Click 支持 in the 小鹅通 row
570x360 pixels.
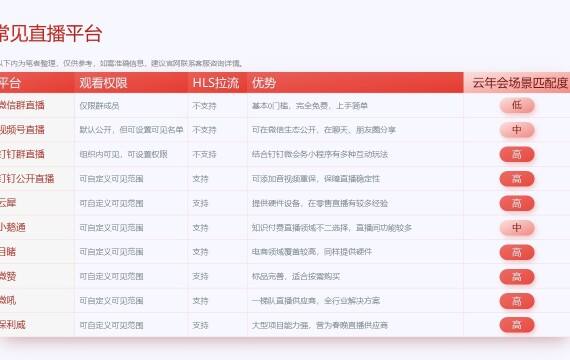[x=200, y=228]
